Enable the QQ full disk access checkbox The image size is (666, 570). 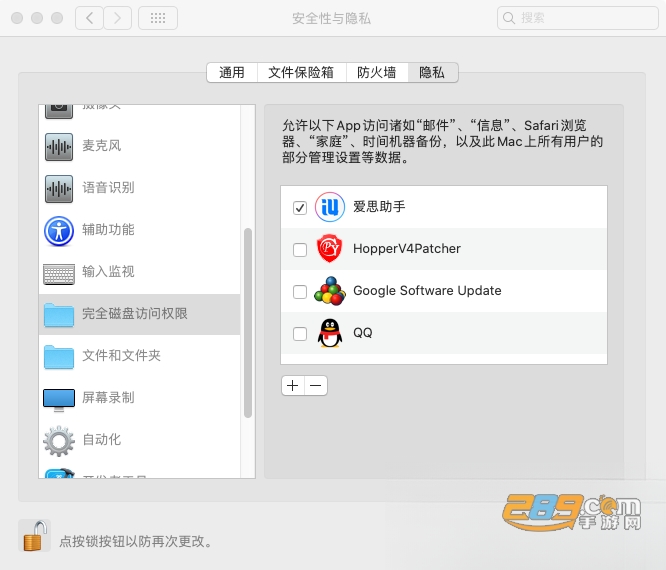click(300, 333)
